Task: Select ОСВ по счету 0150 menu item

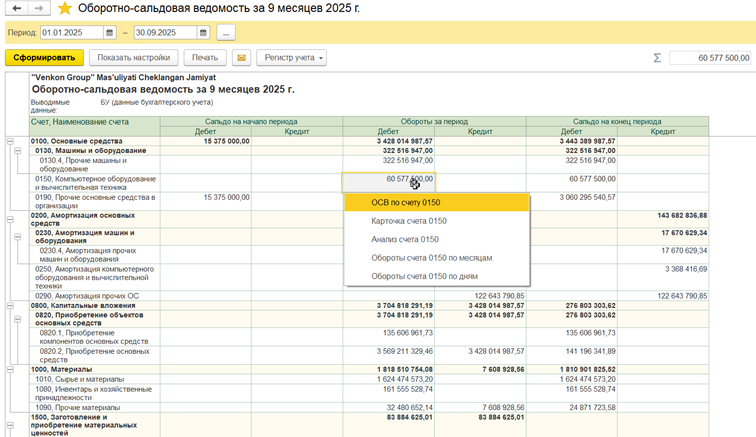Action: tap(435, 203)
